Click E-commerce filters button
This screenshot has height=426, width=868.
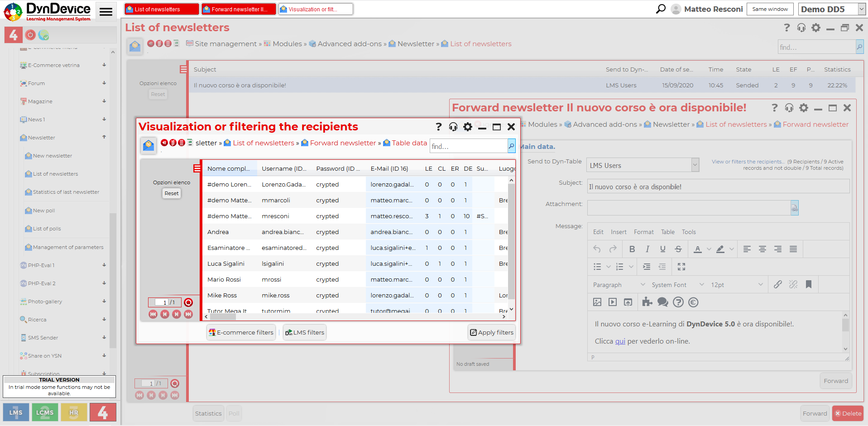coord(241,332)
